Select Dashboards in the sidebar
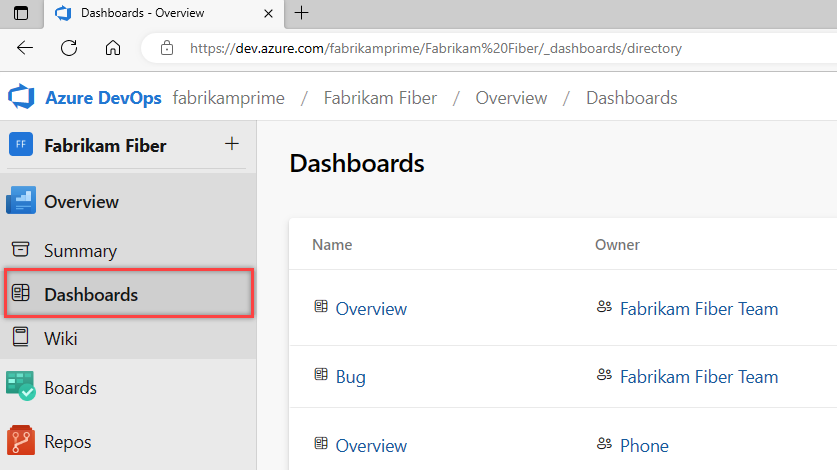 pyautogui.click(x=128, y=294)
